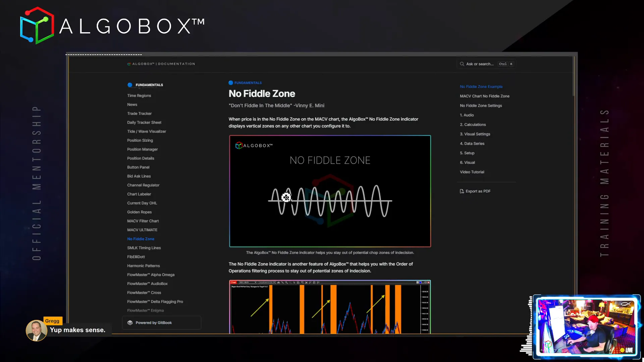
Task: Open FibElliDott page
Action: pyautogui.click(x=136, y=257)
